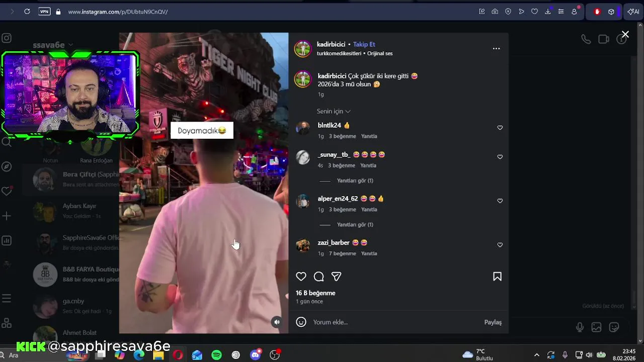Expand the 'Senin için' comment sort dropdown

coord(334,111)
